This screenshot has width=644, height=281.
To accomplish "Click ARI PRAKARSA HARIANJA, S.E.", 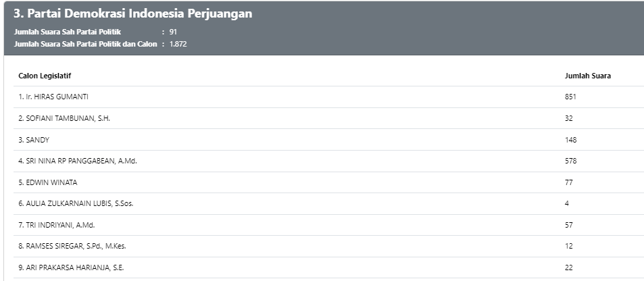I will [x=71, y=267].
